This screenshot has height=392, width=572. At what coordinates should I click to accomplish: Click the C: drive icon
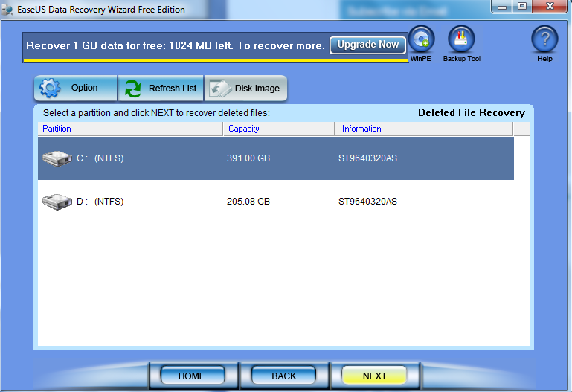point(57,158)
